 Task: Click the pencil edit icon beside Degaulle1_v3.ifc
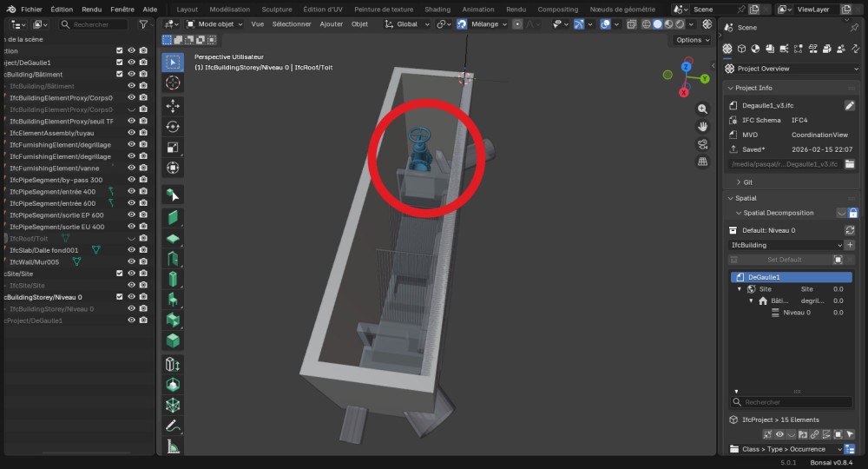(850, 105)
